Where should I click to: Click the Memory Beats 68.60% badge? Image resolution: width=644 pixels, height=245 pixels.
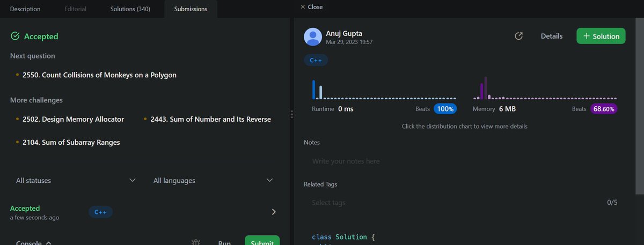pos(604,109)
